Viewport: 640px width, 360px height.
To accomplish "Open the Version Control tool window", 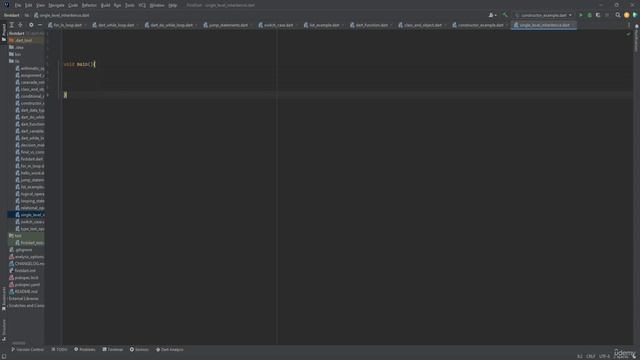I will (x=27, y=349).
